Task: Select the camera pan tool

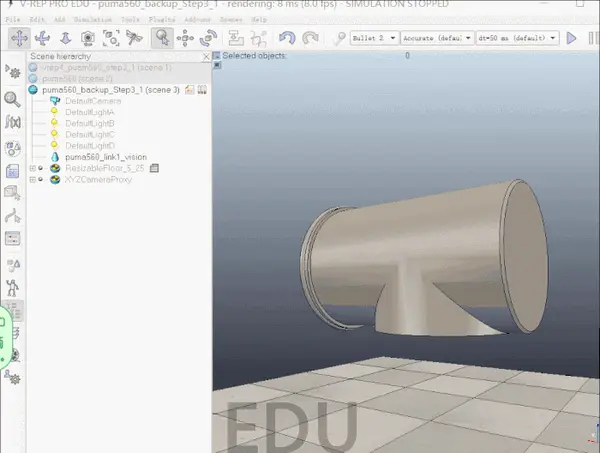Action: coord(19,38)
